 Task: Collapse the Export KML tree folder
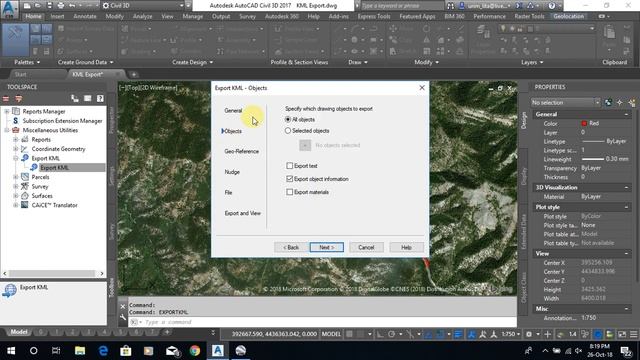point(16,158)
